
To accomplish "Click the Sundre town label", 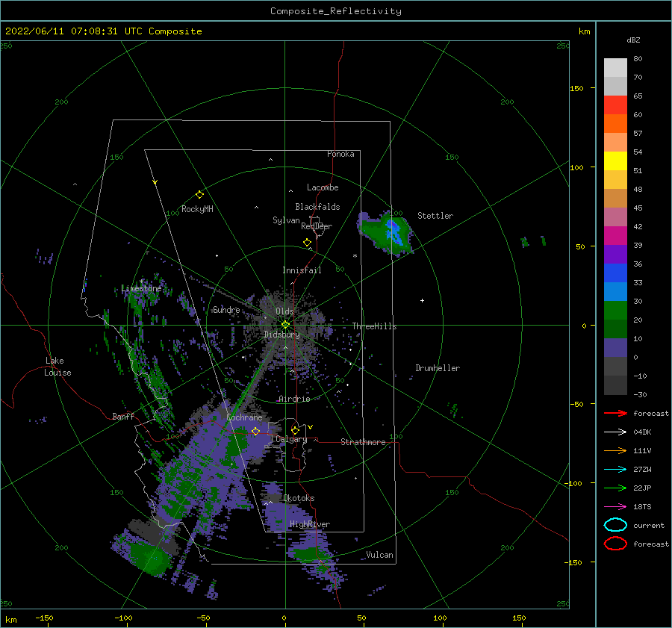I will (x=226, y=309).
